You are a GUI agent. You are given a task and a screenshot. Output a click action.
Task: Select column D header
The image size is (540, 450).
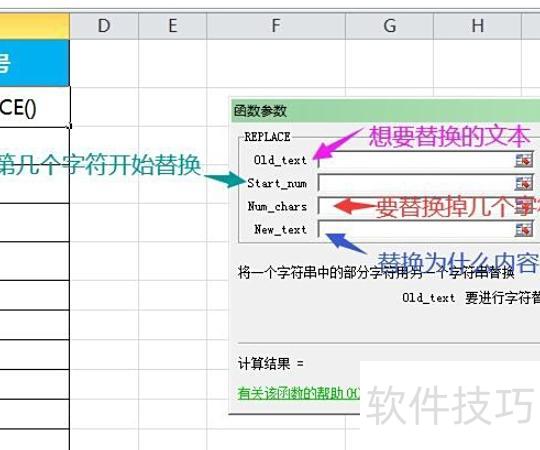104,26
